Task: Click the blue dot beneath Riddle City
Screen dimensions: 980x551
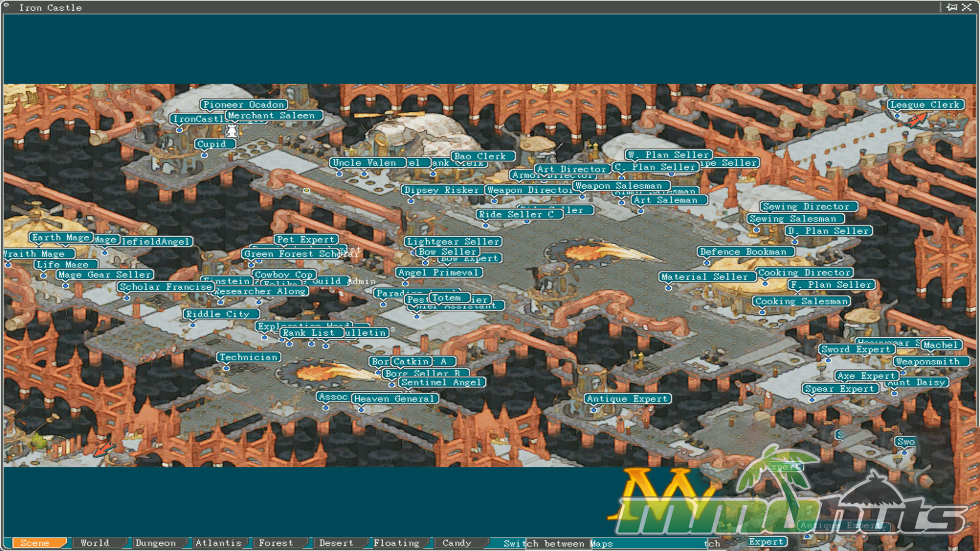Action: click(193, 325)
